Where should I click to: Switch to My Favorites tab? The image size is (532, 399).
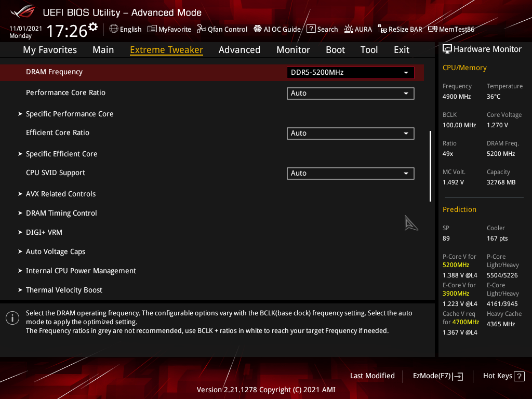[50, 50]
